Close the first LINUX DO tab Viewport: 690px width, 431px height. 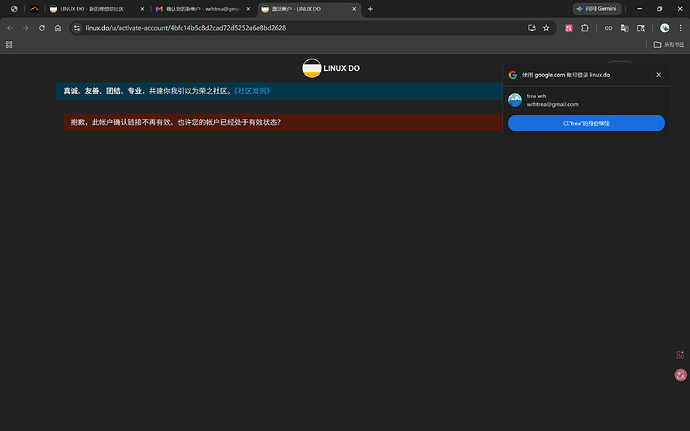click(x=142, y=9)
